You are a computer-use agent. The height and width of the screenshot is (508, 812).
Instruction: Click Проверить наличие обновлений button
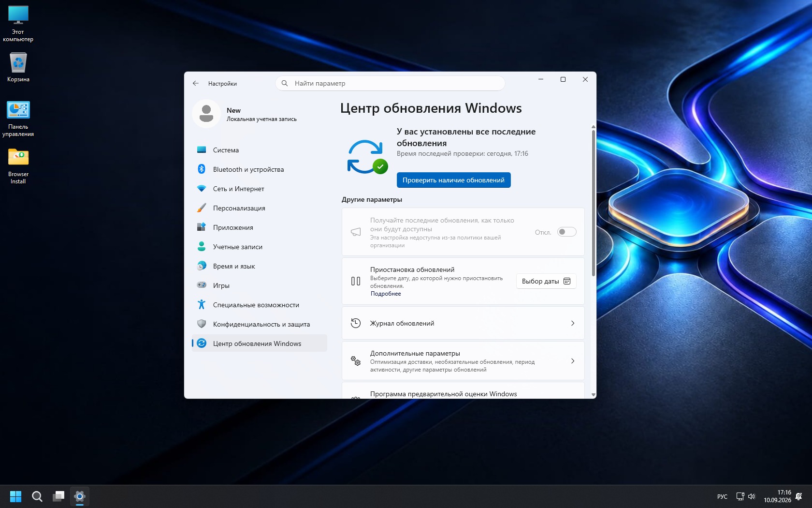453,180
